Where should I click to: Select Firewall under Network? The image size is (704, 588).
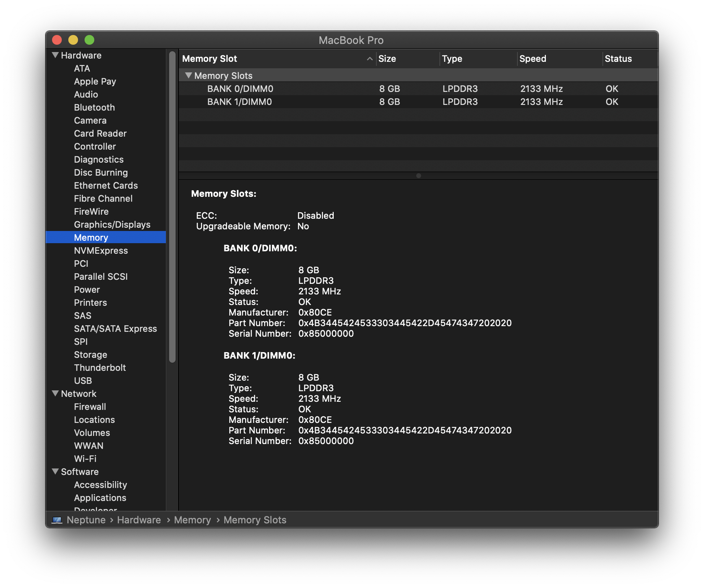pos(90,407)
